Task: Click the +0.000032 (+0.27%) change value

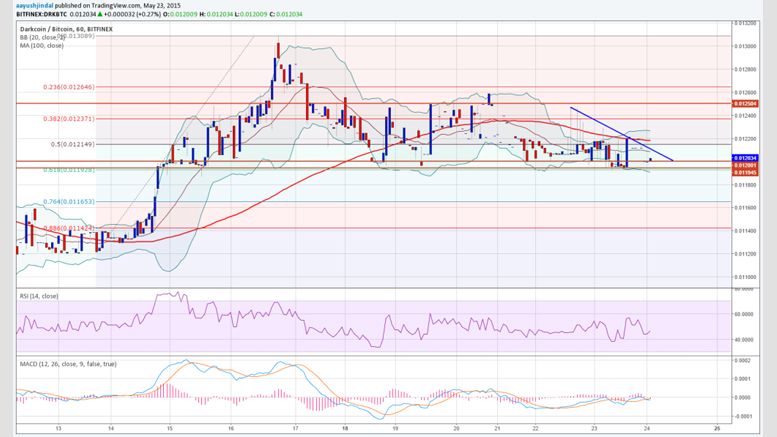Action: 132,14
